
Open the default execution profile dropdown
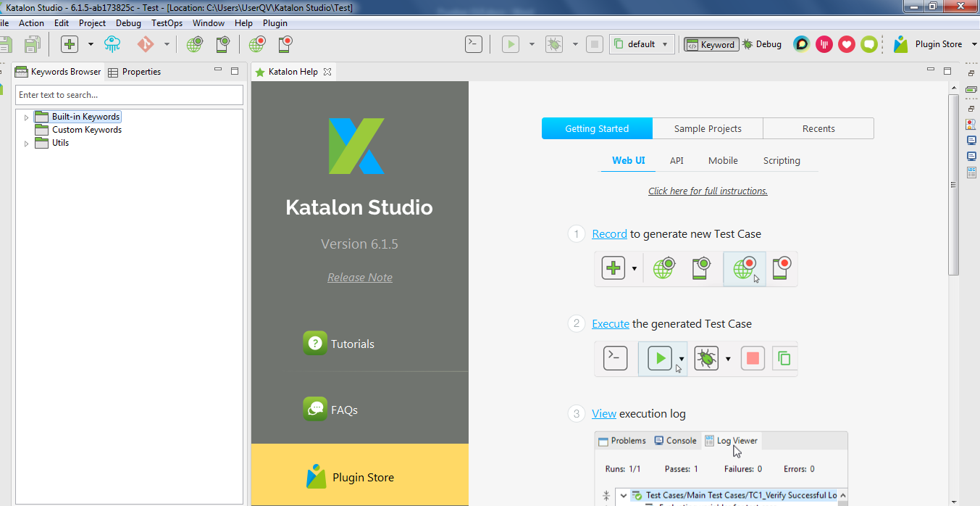tap(642, 44)
